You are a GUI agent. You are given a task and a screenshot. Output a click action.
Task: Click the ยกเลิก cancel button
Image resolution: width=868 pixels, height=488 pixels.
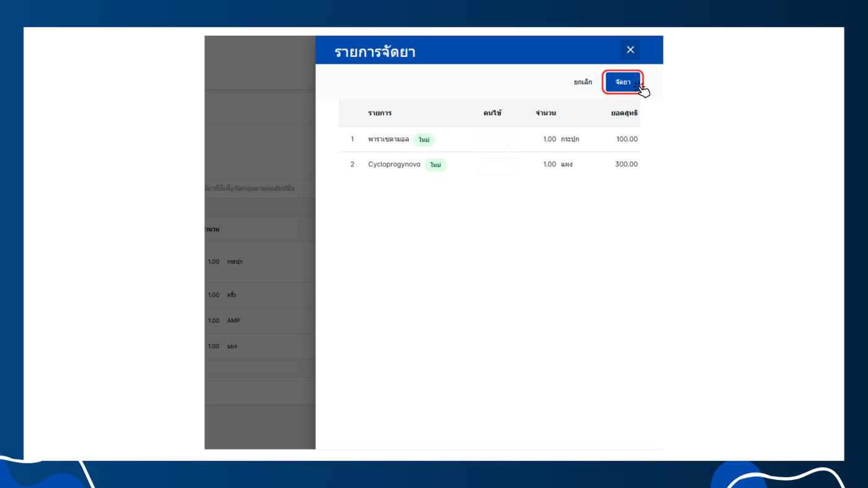583,82
